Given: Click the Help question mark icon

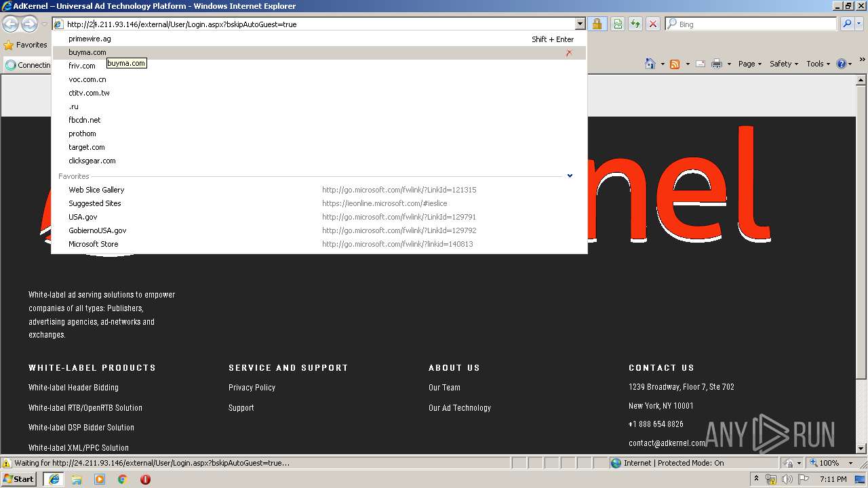Looking at the screenshot, I should click(x=841, y=64).
